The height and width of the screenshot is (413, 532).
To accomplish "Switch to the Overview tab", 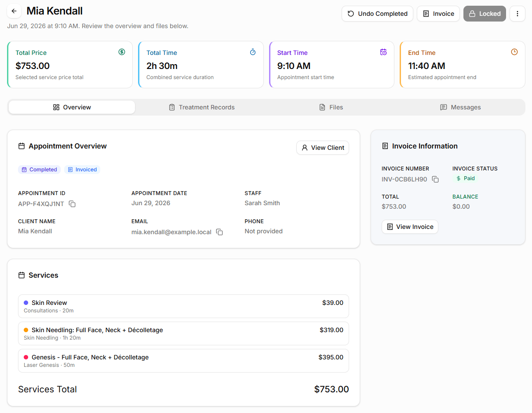I will pyautogui.click(x=72, y=107).
